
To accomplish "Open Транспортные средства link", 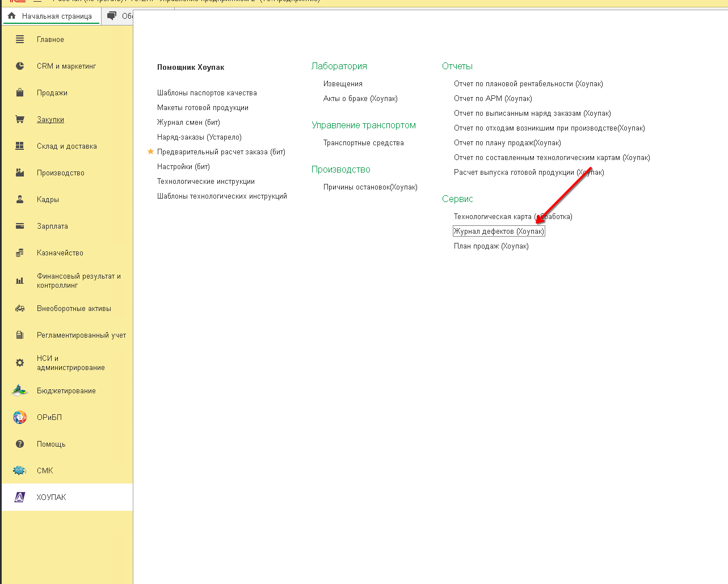I will 363,142.
